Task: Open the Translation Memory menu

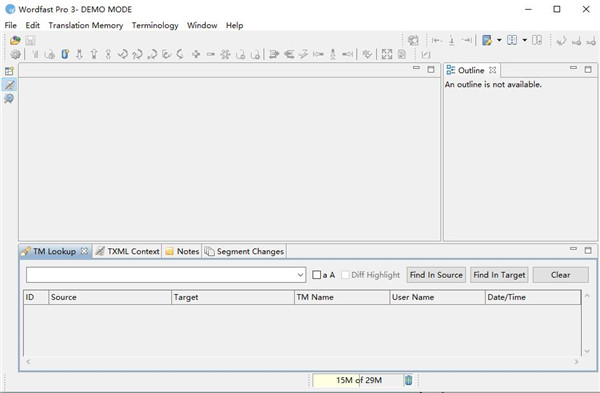Action: (86, 25)
